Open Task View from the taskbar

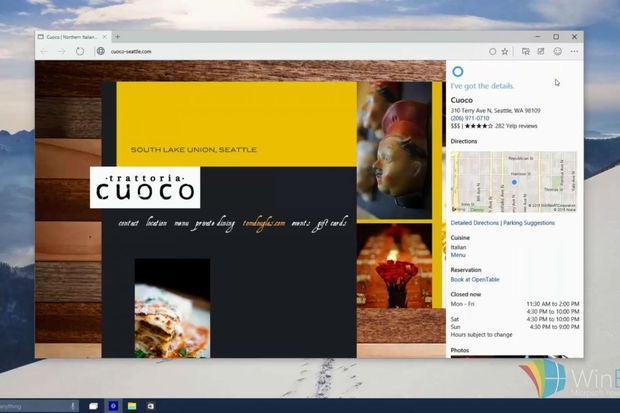(94, 406)
